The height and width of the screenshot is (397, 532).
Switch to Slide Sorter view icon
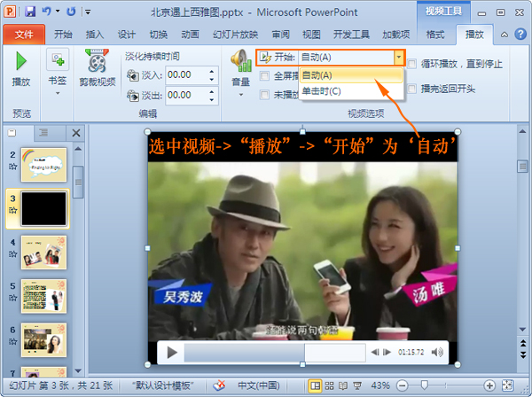[329, 385]
